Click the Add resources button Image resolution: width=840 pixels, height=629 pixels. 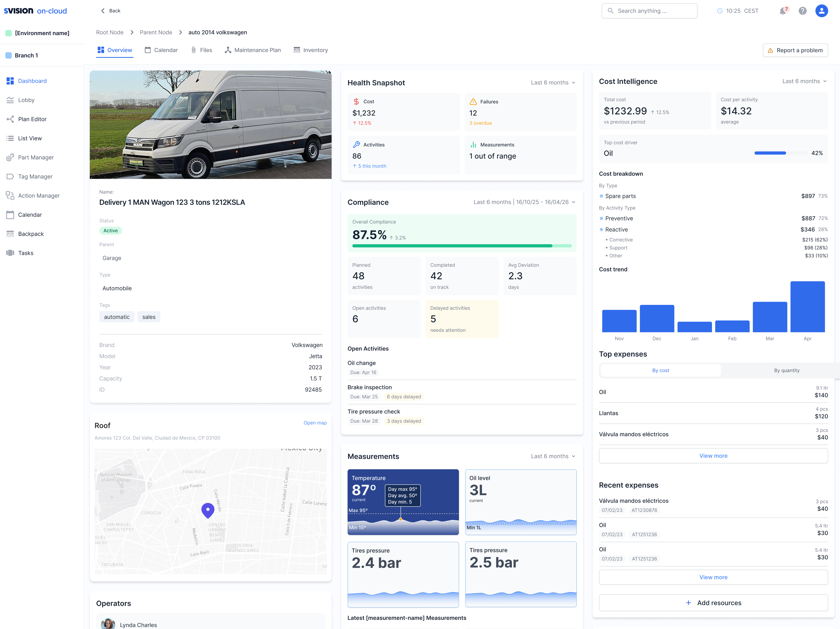(713, 603)
